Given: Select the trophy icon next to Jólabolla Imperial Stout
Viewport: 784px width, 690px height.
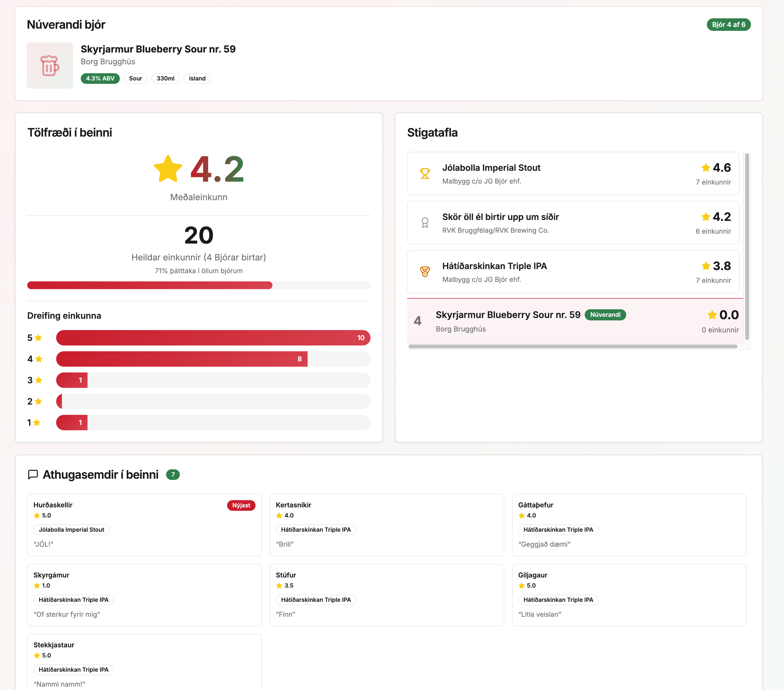Looking at the screenshot, I should tap(425, 173).
